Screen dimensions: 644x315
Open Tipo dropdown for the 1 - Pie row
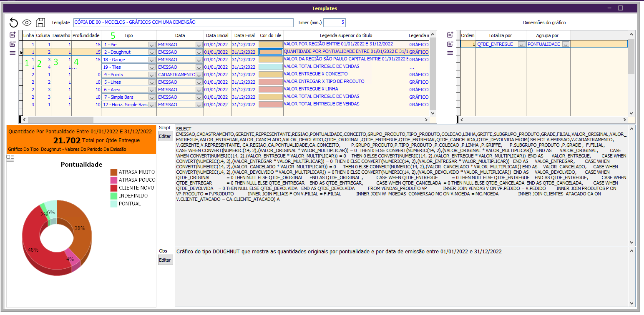152,44
